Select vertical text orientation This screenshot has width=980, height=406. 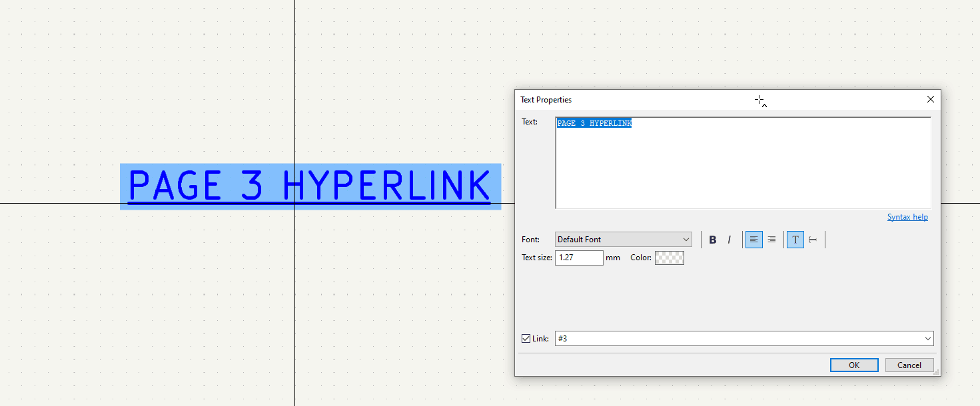point(813,240)
